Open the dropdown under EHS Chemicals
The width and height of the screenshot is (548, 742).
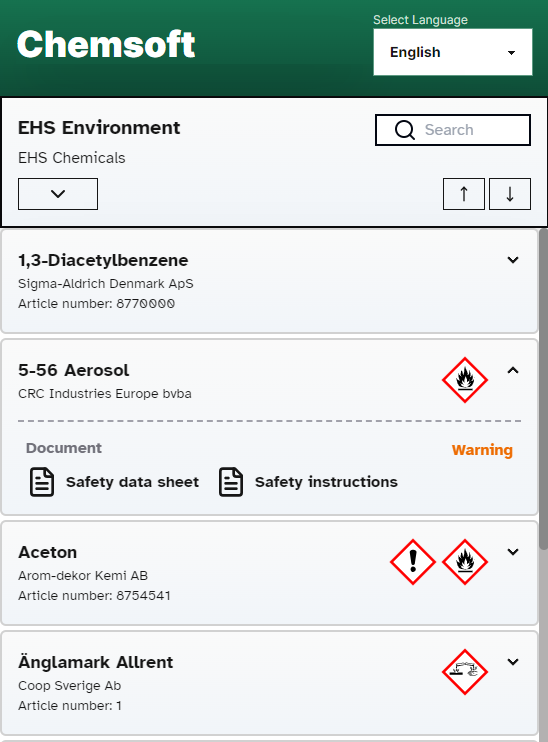(x=58, y=194)
